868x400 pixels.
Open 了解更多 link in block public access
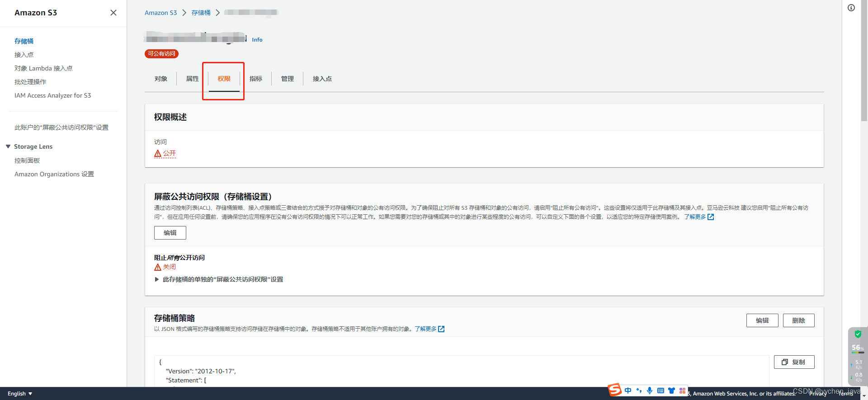pyautogui.click(x=695, y=217)
